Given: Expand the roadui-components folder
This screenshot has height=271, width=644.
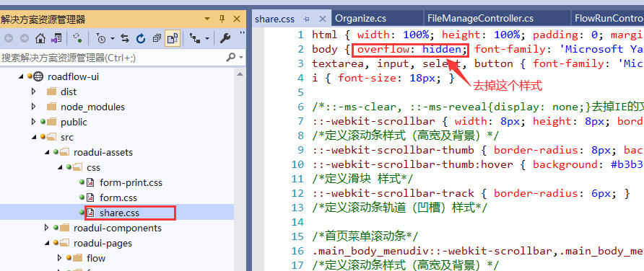Looking at the screenshot, I should click(47, 228).
